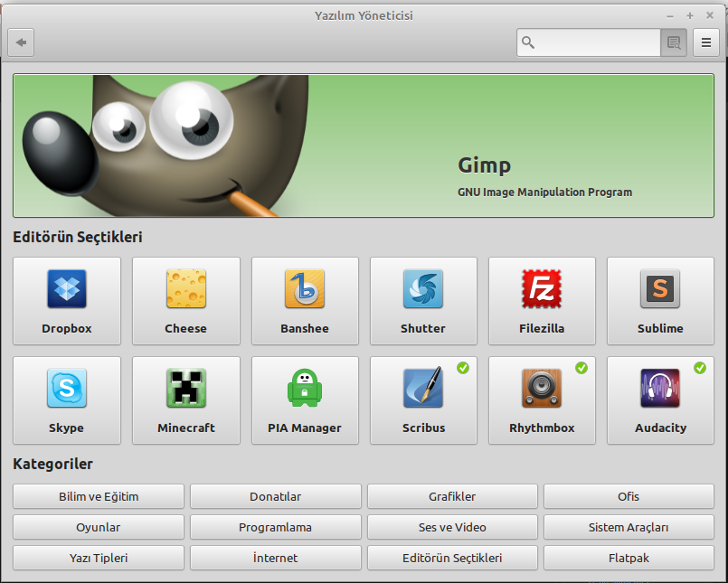This screenshot has height=583, width=728.
Task: Open the İnternet category
Action: tap(275, 558)
